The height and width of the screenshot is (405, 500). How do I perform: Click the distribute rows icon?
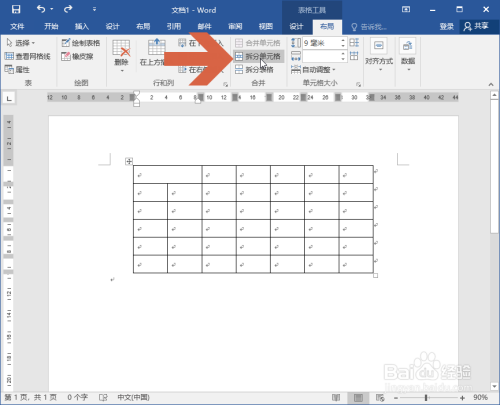(x=354, y=43)
